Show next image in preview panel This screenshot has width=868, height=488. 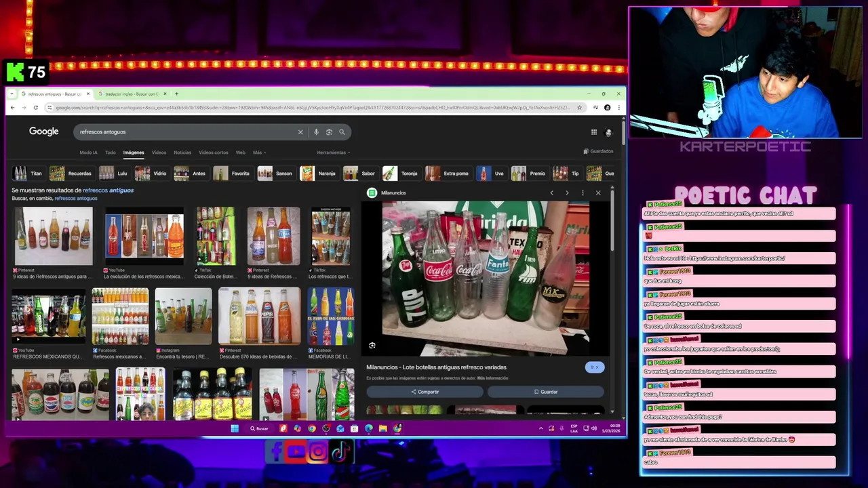(567, 193)
